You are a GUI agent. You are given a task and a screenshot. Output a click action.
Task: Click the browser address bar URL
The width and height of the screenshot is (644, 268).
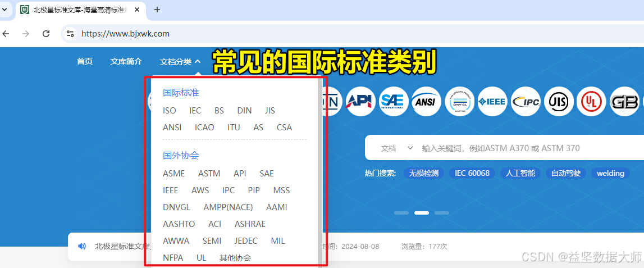(125, 34)
